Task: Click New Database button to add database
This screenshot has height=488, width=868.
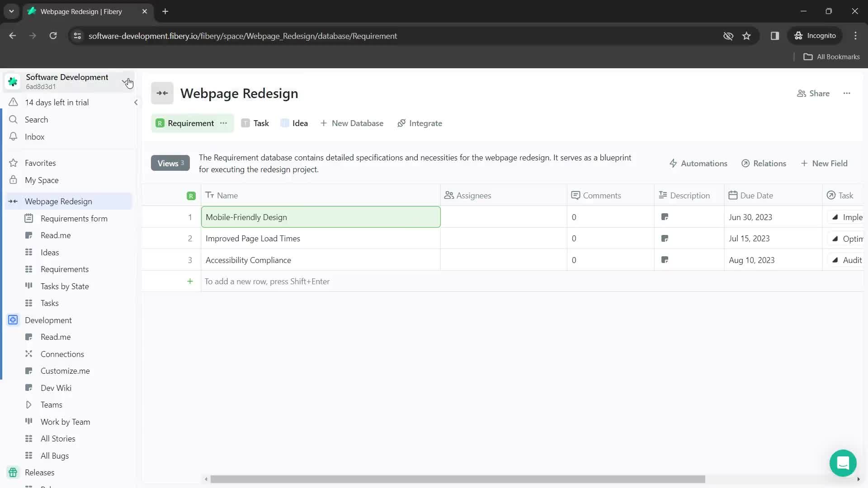Action: (x=353, y=123)
